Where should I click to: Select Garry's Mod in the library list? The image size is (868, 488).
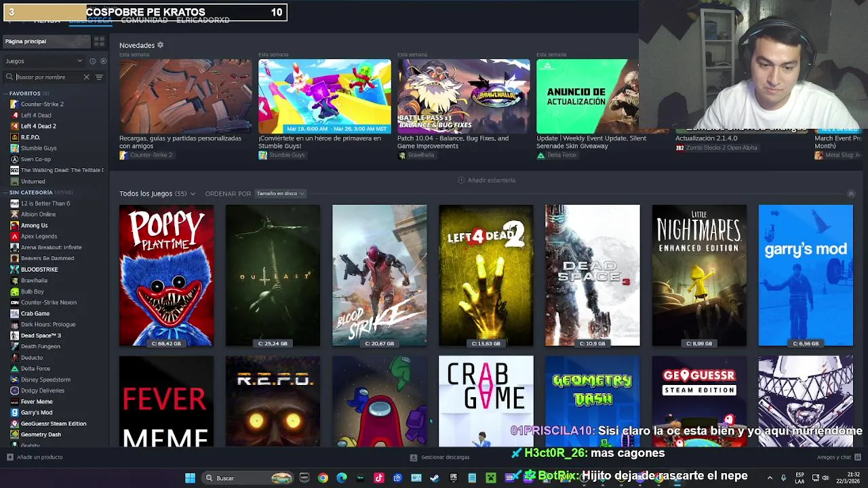click(37, 412)
